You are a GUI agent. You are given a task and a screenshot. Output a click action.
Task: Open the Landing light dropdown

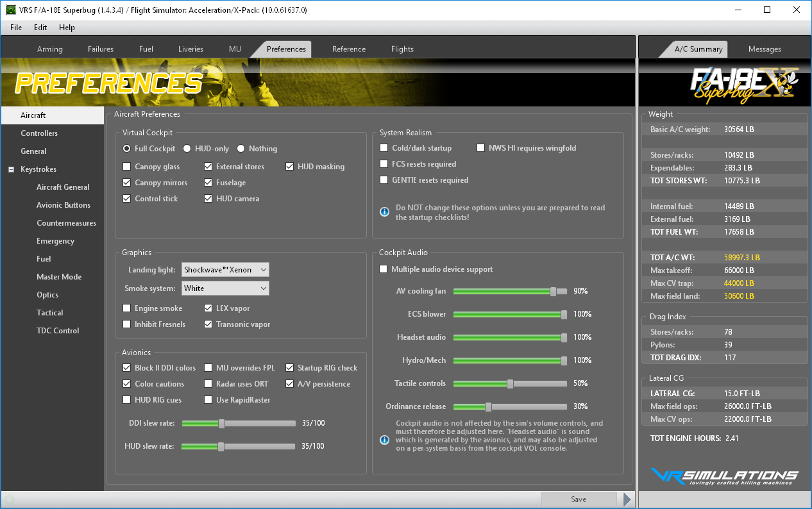(226, 270)
